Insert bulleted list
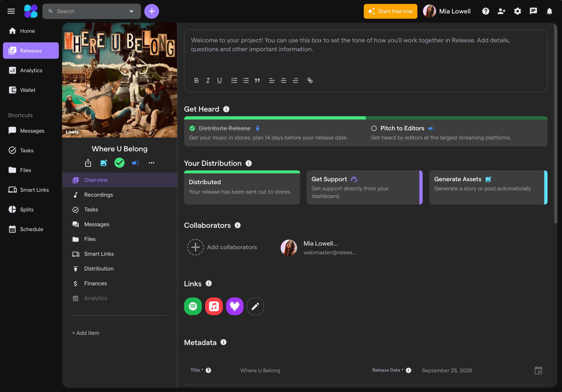The width and height of the screenshot is (562, 392). [x=246, y=80]
